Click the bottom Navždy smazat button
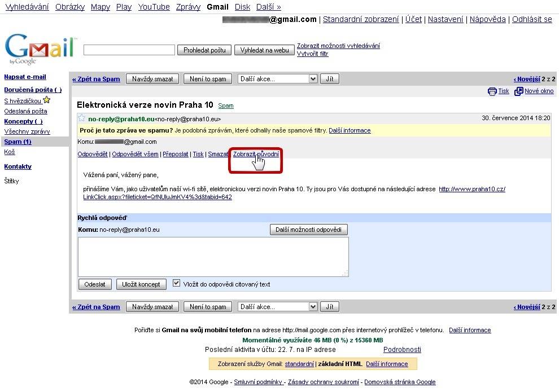This screenshot has width=559, height=392. coord(152,307)
